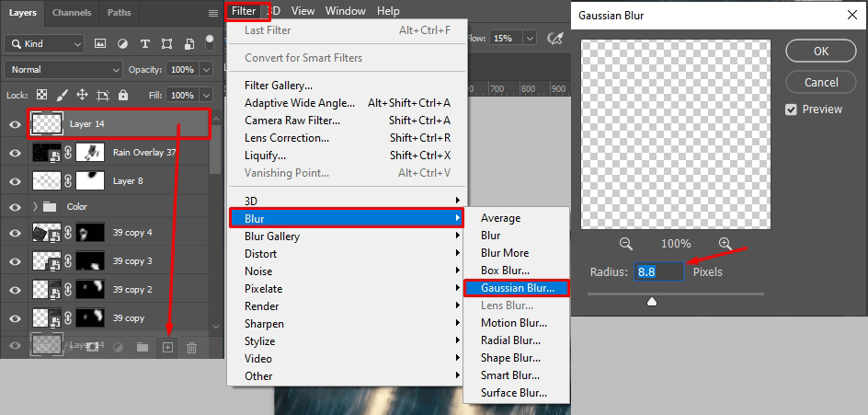This screenshot has width=868, height=415.
Task: Click mask link icon on Layer 8
Action: (x=68, y=181)
